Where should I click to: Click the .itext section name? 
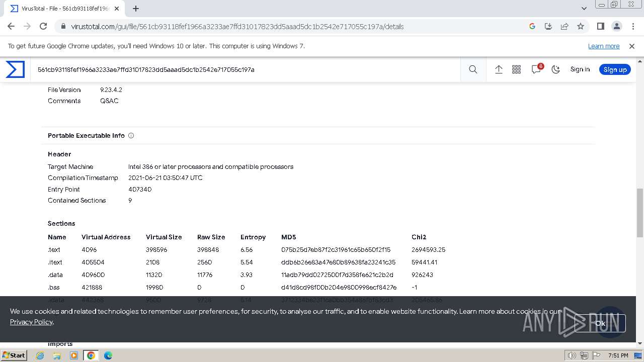[55, 262]
